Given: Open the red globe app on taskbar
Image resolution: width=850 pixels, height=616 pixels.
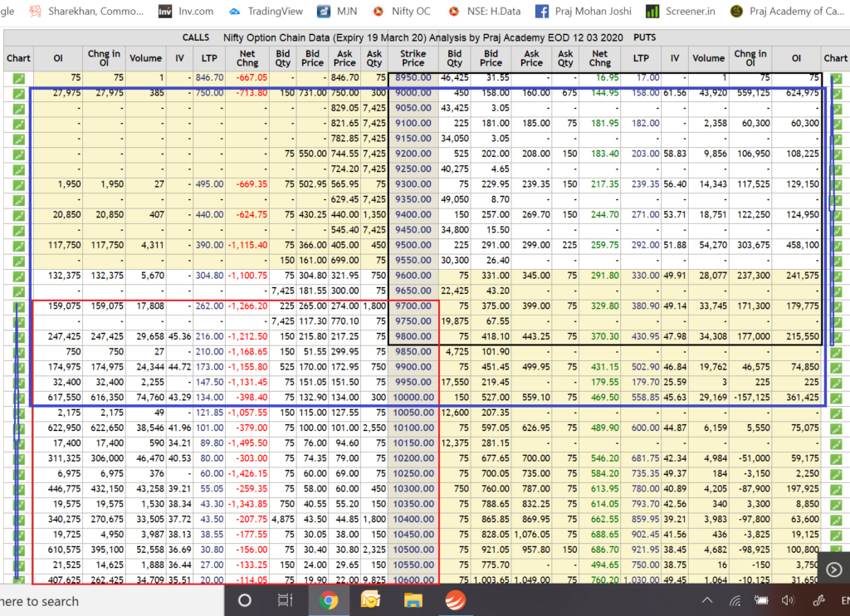Looking at the screenshot, I should (456, 600).
